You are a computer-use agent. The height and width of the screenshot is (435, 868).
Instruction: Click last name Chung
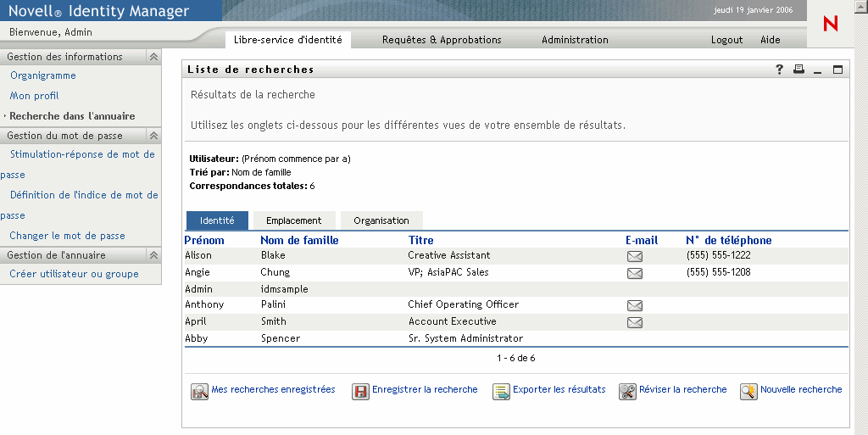275,272
